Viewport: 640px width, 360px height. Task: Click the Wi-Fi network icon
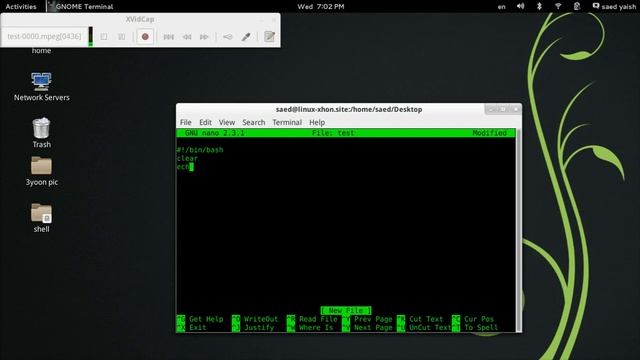point(558,6)
